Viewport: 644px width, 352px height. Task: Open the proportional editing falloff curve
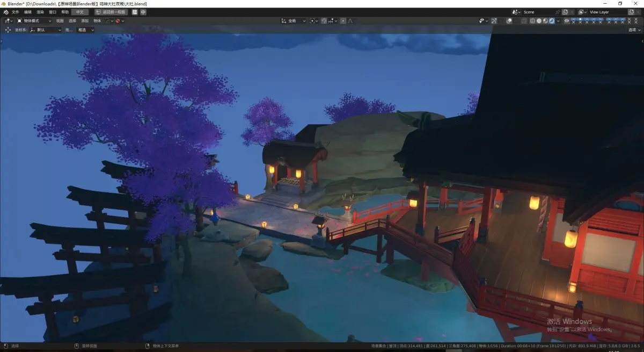click(x=350, y=21)
